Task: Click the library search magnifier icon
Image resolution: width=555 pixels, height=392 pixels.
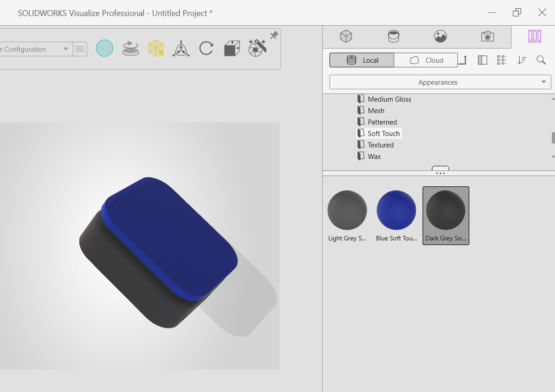Action: click(x=541, y=60)
